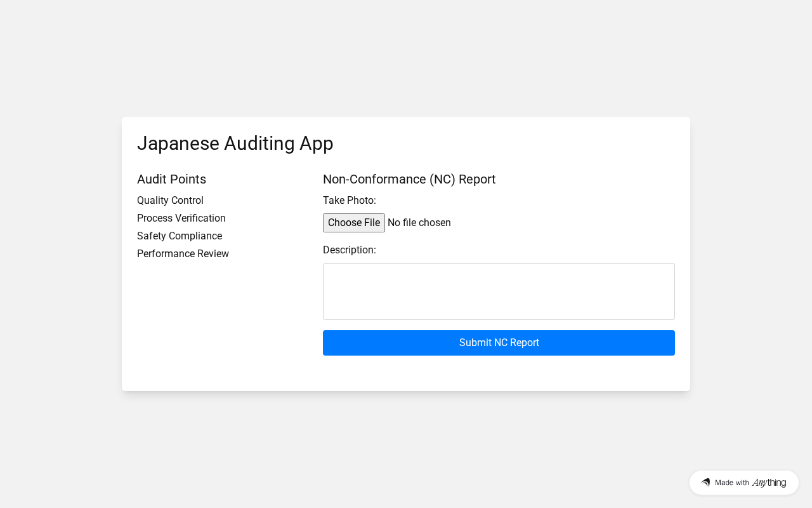
Task: Click the 'No file chosen' text
Action: 419,223
